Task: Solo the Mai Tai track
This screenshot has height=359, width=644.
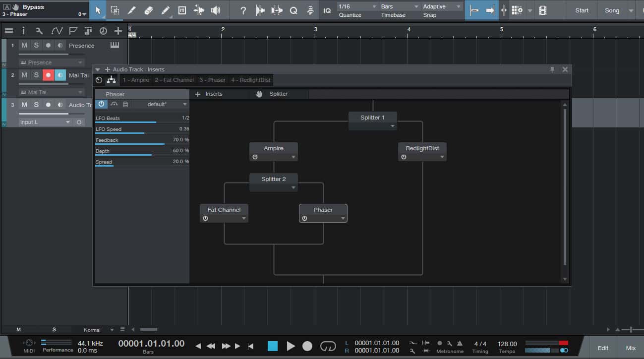Action: pyautogui.click(x=36, y=75)
